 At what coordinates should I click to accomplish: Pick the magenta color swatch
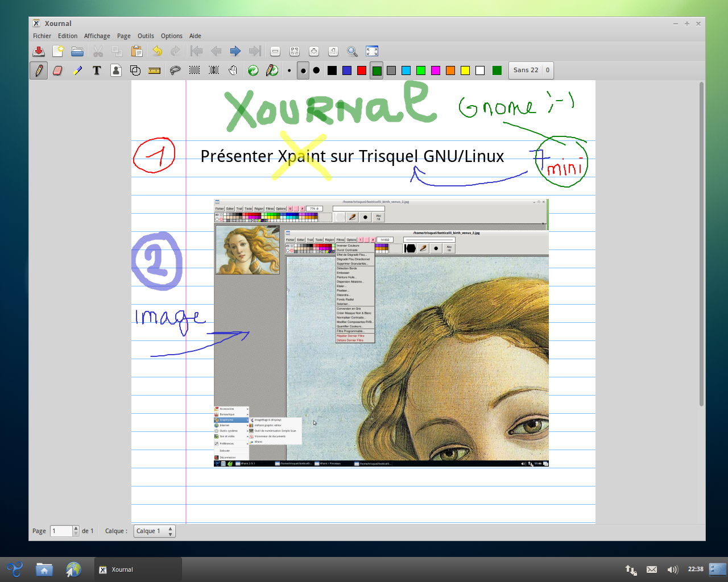[436, 70]
